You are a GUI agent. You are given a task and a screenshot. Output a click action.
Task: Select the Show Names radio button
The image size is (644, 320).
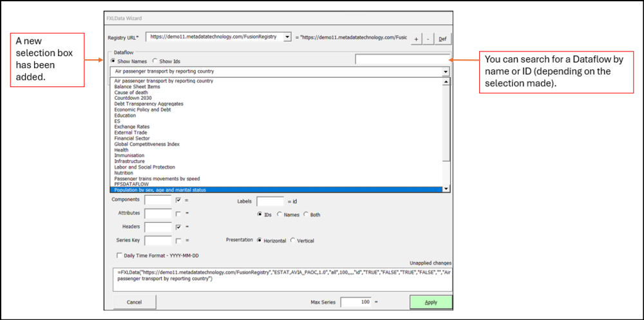point(113,61)
